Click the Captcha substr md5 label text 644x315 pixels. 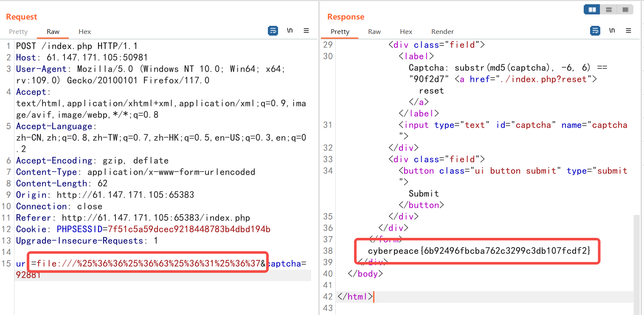[x=508, y=68]
